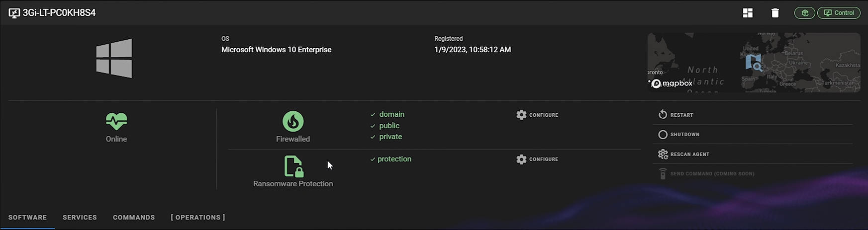The width and height of the screenshot is (868, 230).
Task: Open the mapbox logo link
Action: (672, 83)
